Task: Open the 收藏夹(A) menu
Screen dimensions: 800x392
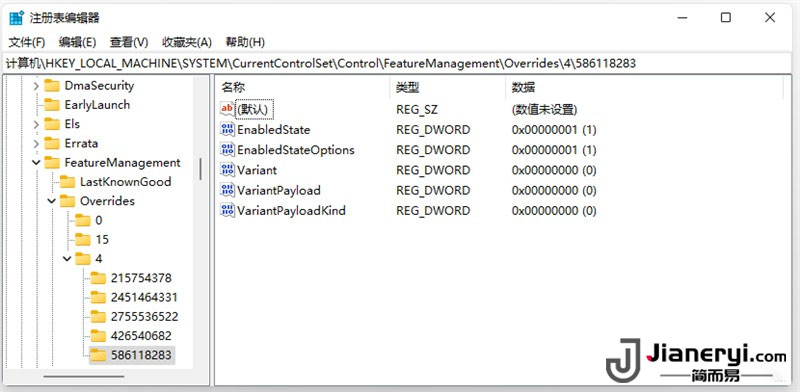Action: 186,42
